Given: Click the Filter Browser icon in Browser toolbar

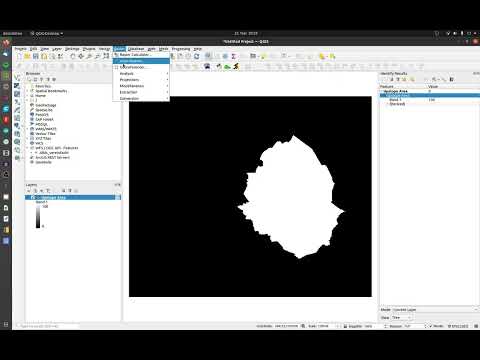Looking at the screenshot, I should click(41, 80).
